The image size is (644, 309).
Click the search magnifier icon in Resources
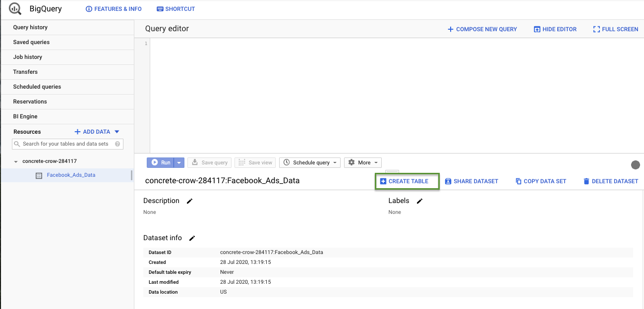[x=17, y=144]
